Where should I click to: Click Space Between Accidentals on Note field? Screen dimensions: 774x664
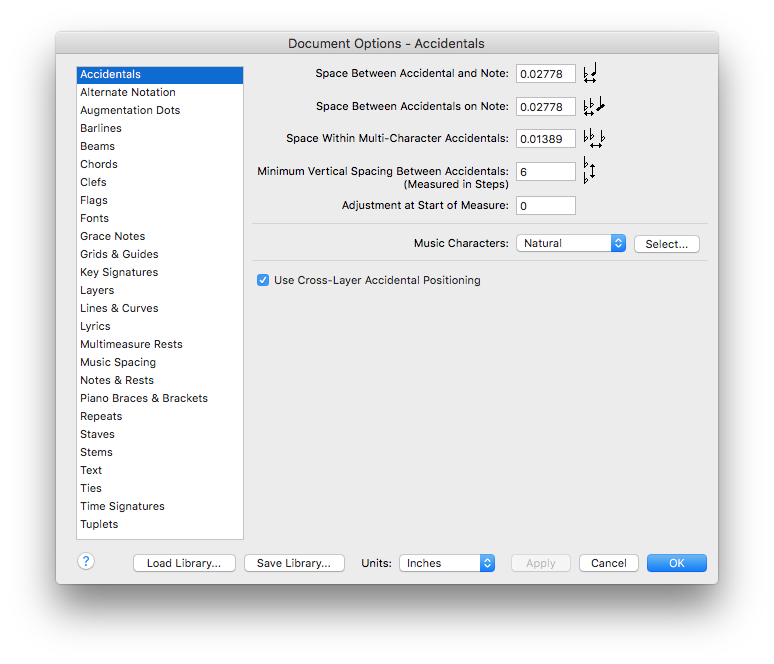546,107
